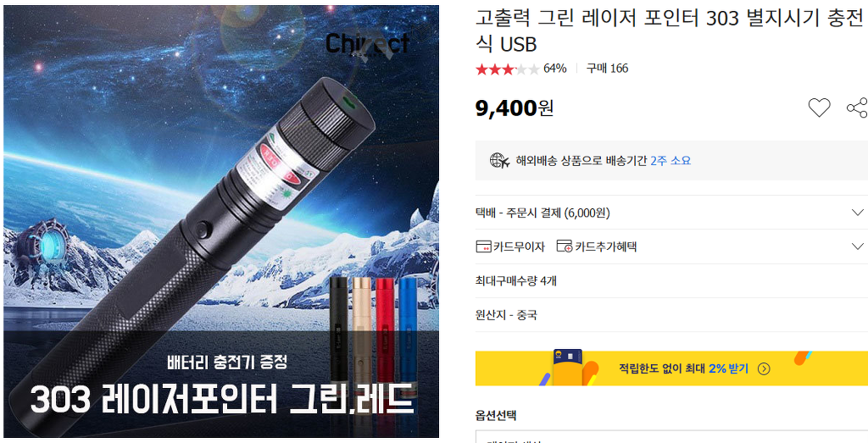Open the 카드추가혜택 text link
868x443 pixels.
606,246
